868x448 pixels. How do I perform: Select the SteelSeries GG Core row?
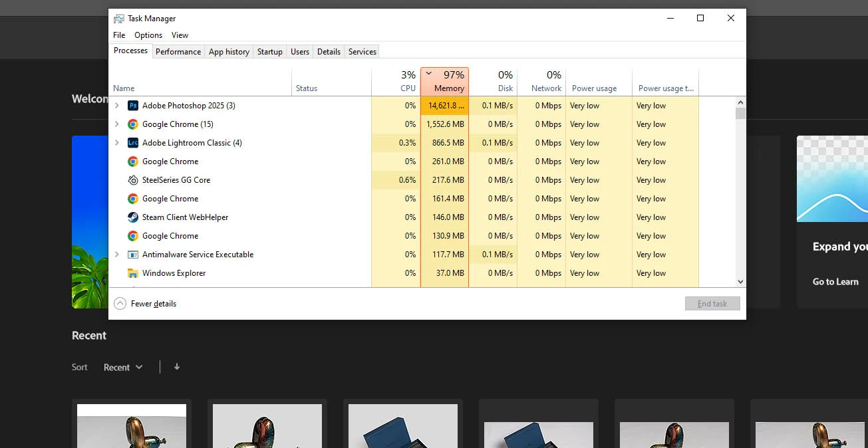pyautogui.click(x=404, y=180)
